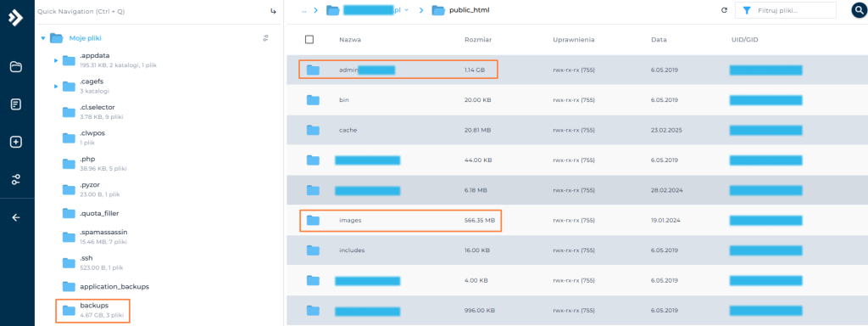Click the Moje pliki root folder icon

57,38
